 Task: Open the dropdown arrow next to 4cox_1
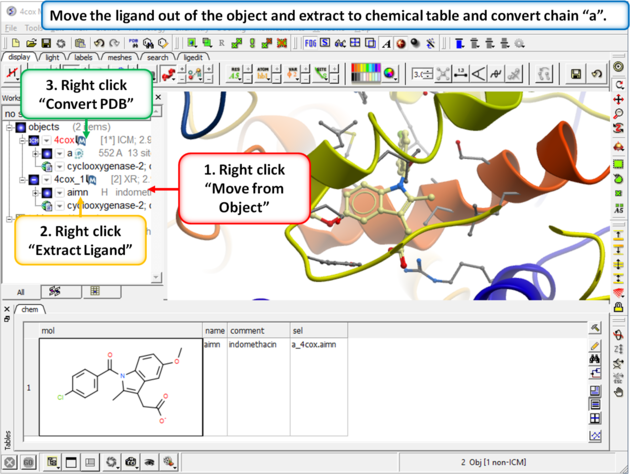point(46,180)
